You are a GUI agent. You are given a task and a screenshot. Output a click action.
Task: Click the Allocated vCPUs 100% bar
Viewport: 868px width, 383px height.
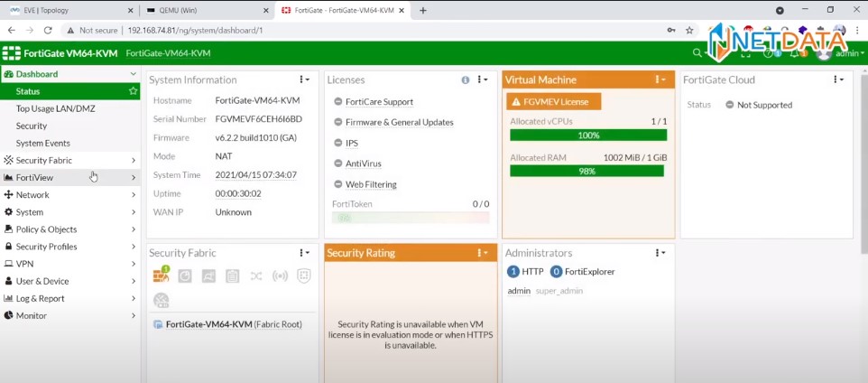588,135
